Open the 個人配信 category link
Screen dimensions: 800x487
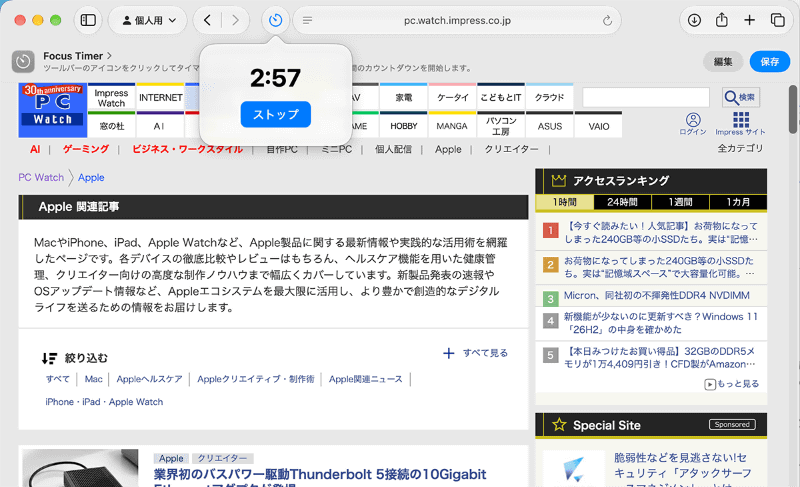pos(393,149)
